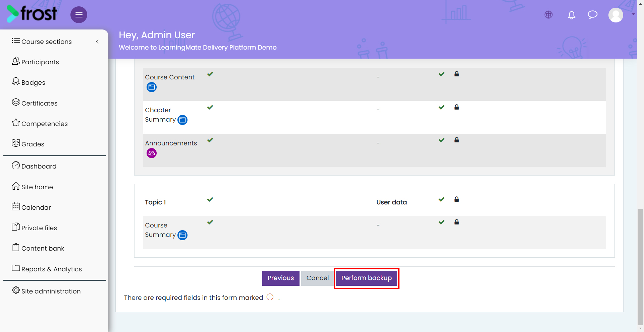This screenshot has width=644, height=332.
Task: Click the lock icon beside Topic 1 user data
Action: pyautogui.click(x=457, y=199)
